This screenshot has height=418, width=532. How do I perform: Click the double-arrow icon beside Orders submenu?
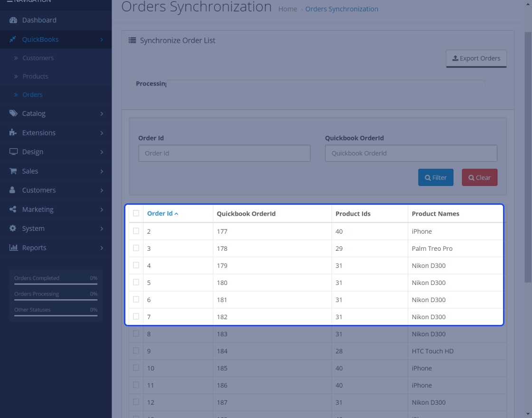[x=16, y=95]
